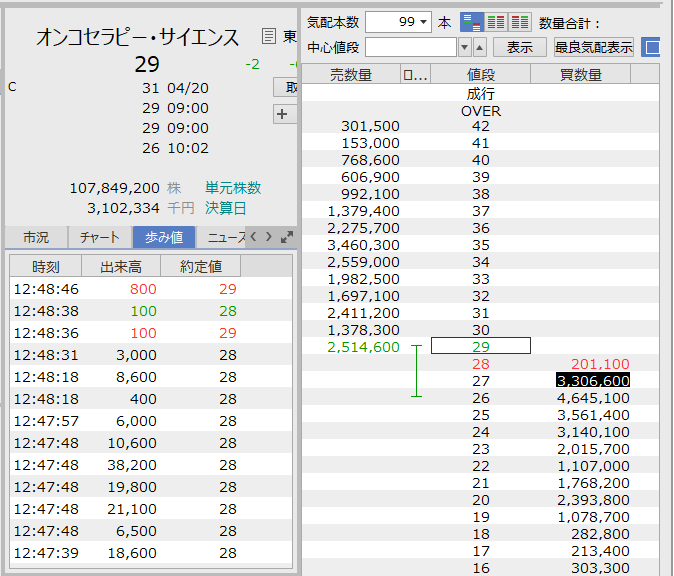Viewport: 674px width, 576px height.
Task: Click price 42 in the order book
Action: pyautogui.click(x=481, y=126)
